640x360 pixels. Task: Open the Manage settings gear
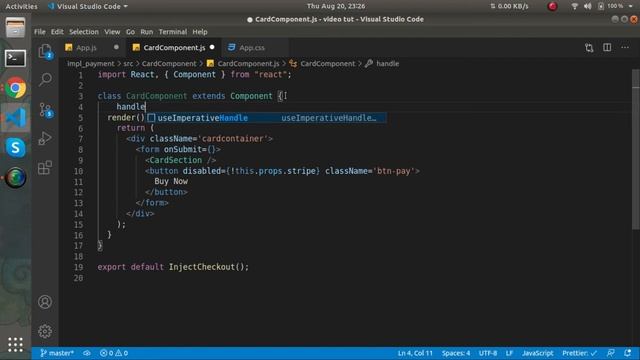tap(45, 331)
